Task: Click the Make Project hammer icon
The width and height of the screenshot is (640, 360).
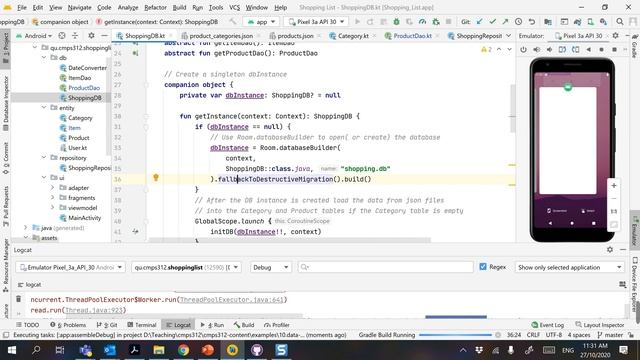Action: [233, 22]
